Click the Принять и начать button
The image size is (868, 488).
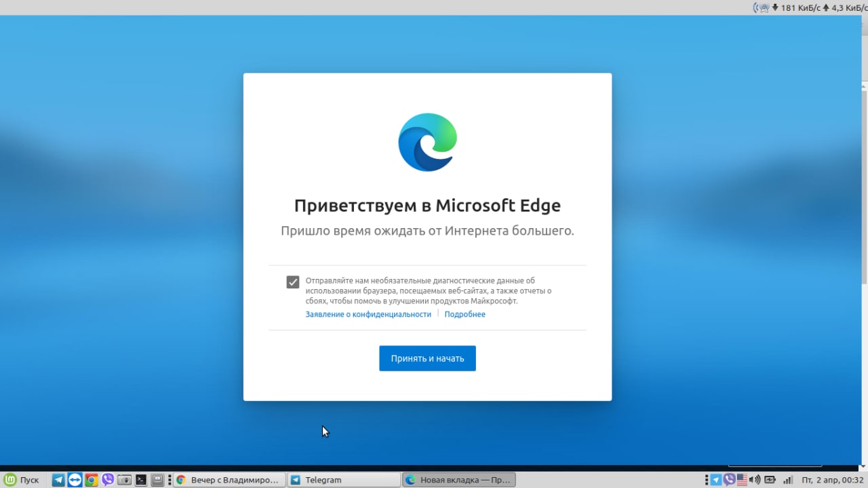427,358
